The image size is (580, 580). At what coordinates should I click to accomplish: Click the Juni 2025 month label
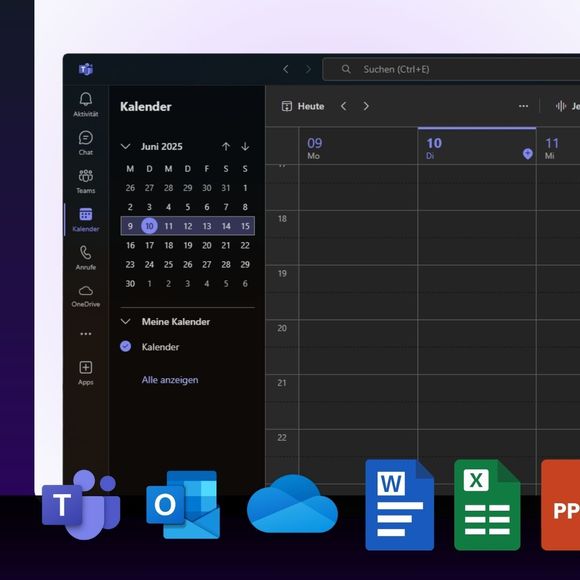pyautogui.click(x=162, y=146)
